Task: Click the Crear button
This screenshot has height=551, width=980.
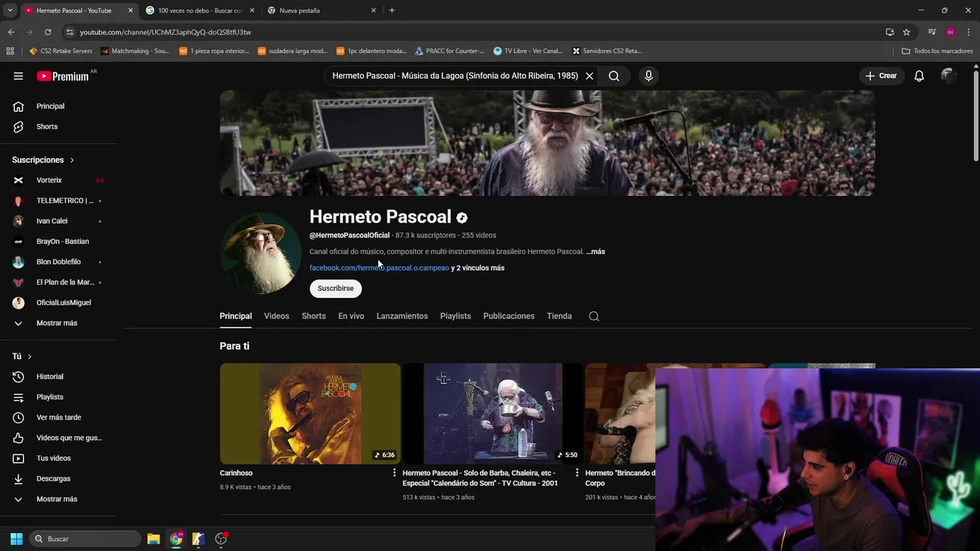Action: click(x=881, y=76)
